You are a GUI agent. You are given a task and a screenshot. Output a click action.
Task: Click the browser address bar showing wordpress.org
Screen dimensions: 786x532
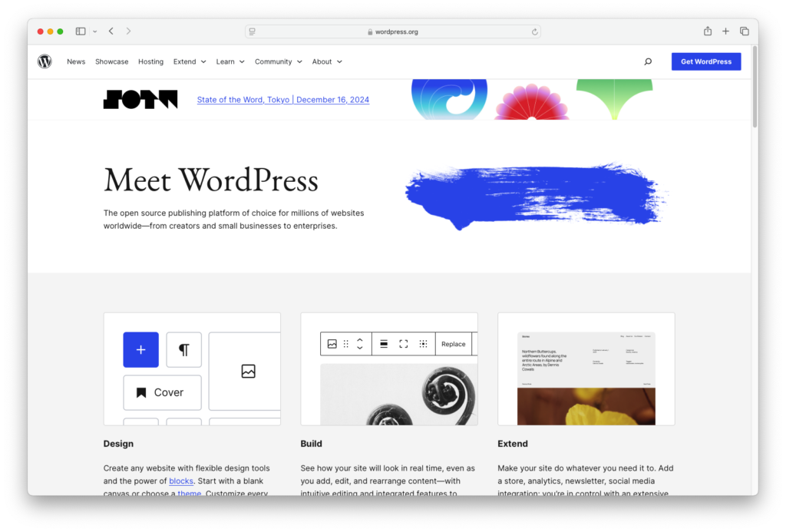393,31
